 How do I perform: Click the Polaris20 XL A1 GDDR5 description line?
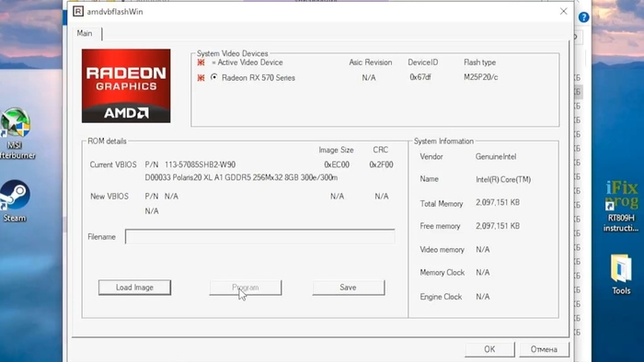[241, 177]
